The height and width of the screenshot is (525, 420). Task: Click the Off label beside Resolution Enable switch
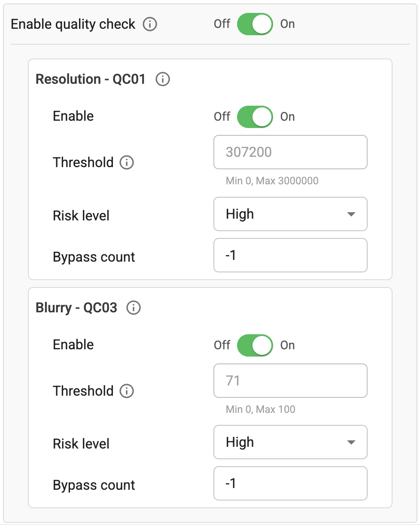pos(222,117)
